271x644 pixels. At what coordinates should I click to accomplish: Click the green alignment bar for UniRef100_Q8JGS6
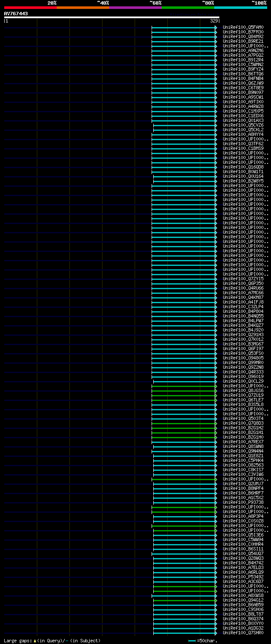click(185, 391)
